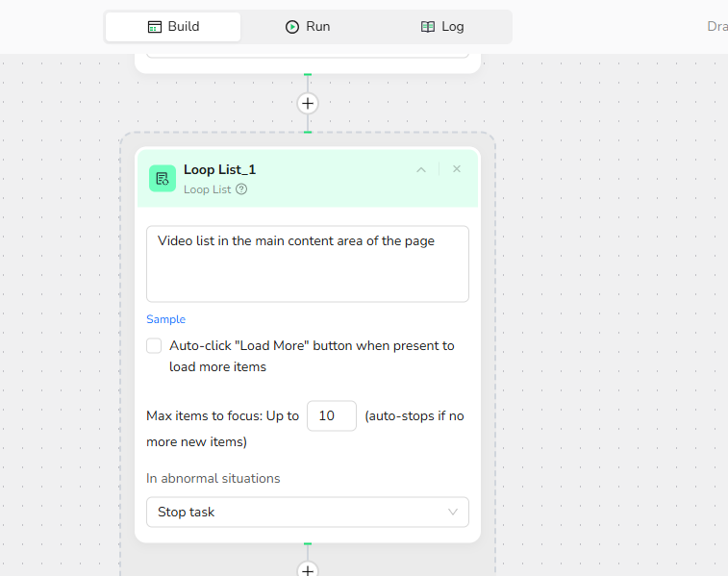728x576 pixels.
Task: Open the help icon beside Loop List
Action: (x=241, y=189)
